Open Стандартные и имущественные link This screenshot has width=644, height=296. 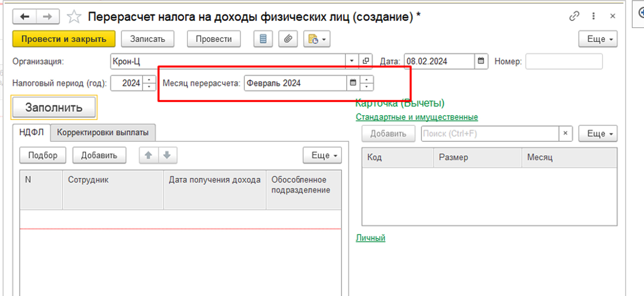point(416,117)
